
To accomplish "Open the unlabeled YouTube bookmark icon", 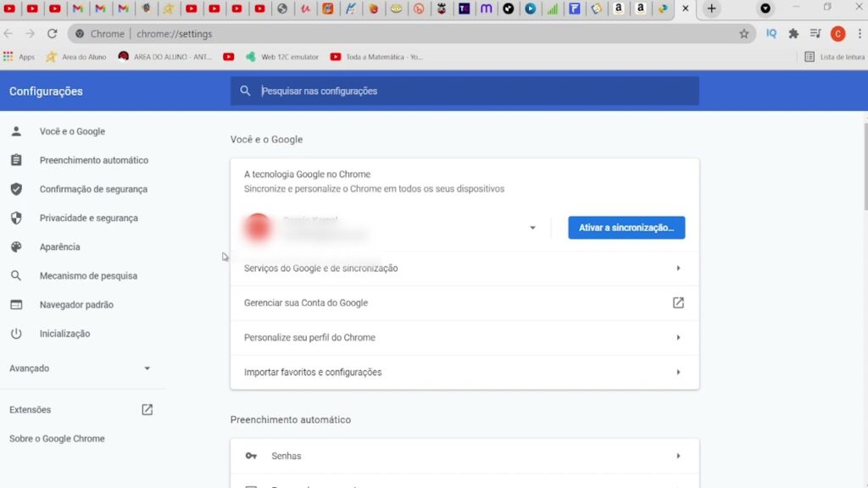I will click(229, 57).
